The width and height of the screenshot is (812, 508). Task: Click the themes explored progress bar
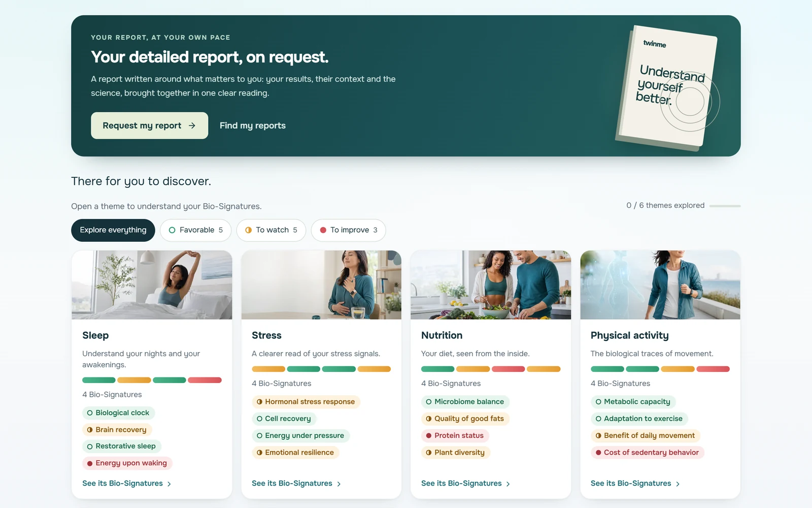point(725,206)
